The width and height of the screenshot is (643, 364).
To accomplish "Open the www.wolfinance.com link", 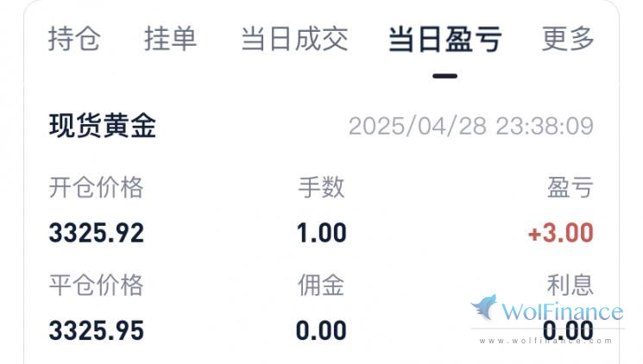I will pos(545,341).
